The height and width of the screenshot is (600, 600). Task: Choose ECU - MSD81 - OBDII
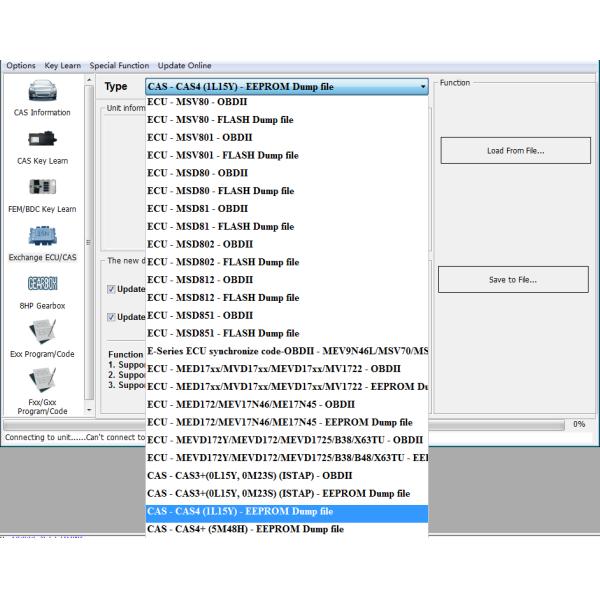(x=287, y=209)
